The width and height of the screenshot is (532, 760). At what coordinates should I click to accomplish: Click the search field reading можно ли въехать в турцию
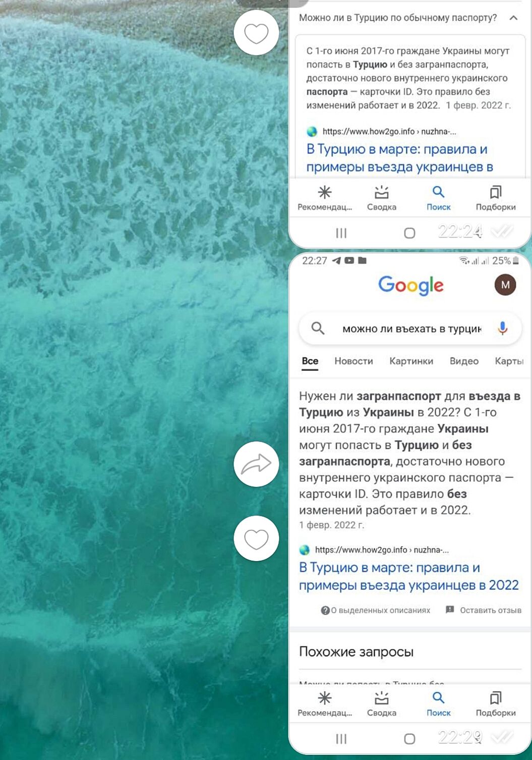pos(410,329)
